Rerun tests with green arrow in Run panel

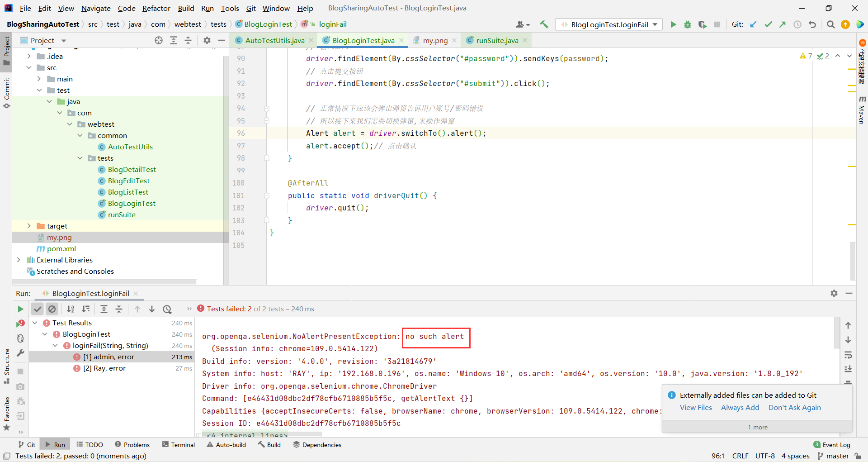pyautogui.click(x=20, y=309)
